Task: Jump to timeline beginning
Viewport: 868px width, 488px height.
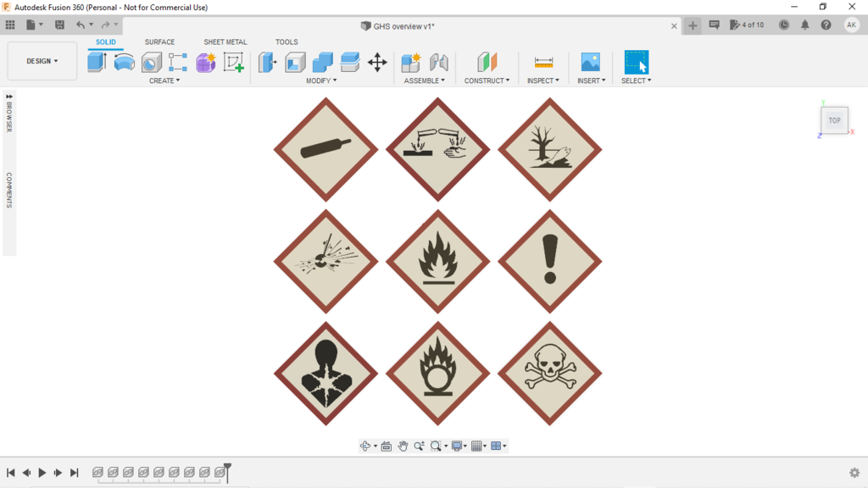Action: click(10, 473)
